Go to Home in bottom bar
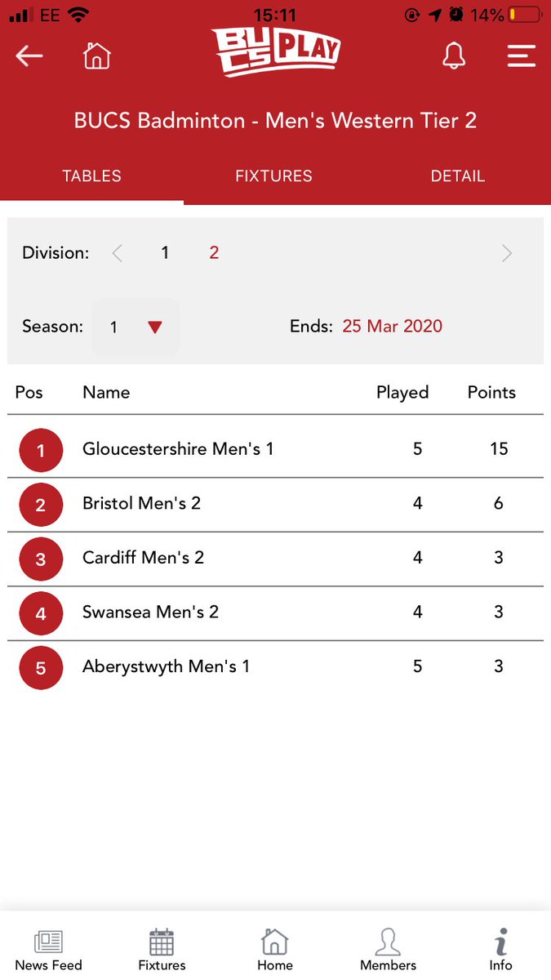Image resolution: width=551 pixels, height=980 pixels. coord(275,951)
